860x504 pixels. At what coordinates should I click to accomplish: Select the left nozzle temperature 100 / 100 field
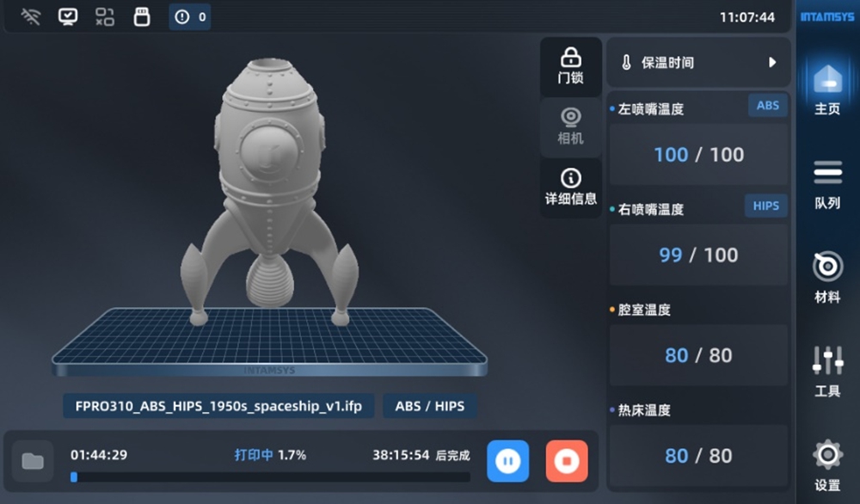point(698,155)
